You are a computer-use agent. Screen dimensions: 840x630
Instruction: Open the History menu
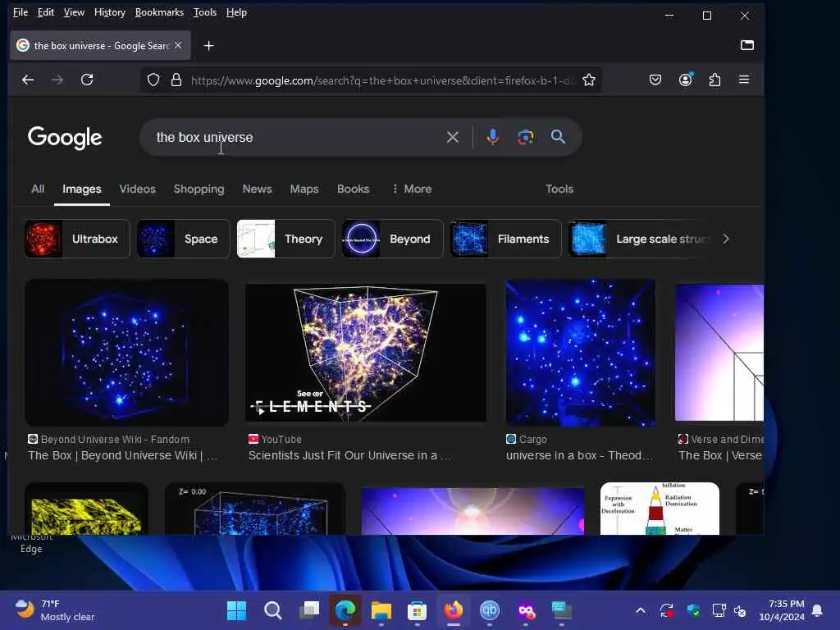(x=110, y=12)
